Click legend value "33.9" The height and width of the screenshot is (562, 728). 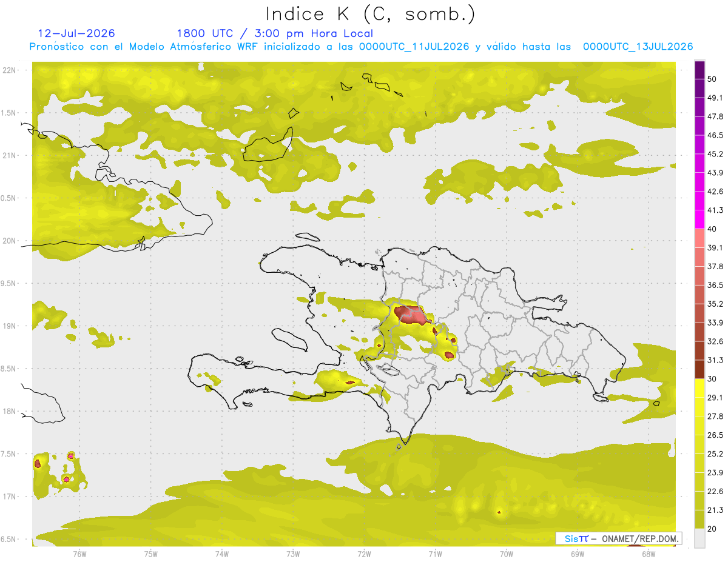click(x=715, y=323)
